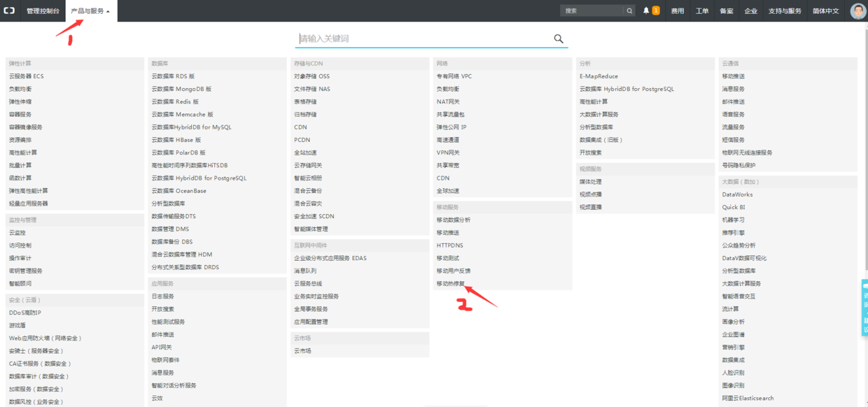The width and height of the screenshot is (868, 407).
Task: Open 智能对话分析服务
Action: point(174,386)
